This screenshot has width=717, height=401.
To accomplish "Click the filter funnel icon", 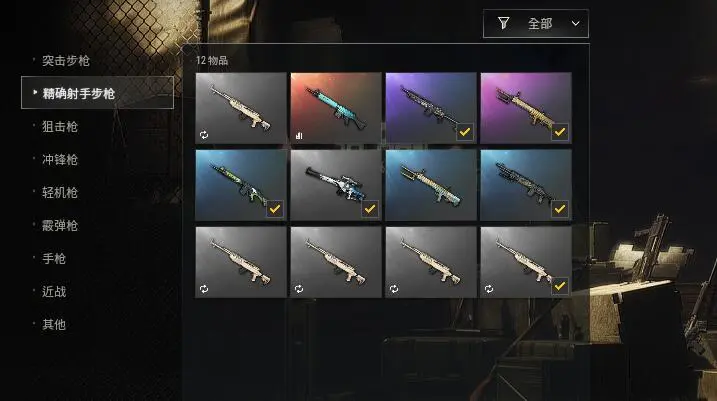I will coord(503,23).
